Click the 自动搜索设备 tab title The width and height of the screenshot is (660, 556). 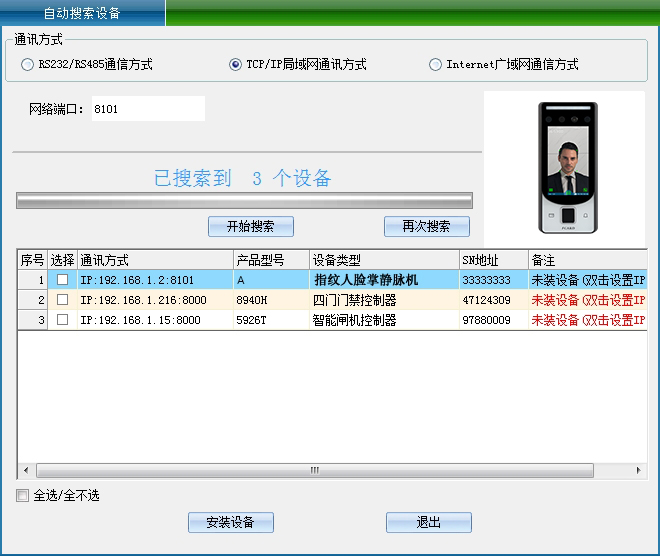pos(82,13)
